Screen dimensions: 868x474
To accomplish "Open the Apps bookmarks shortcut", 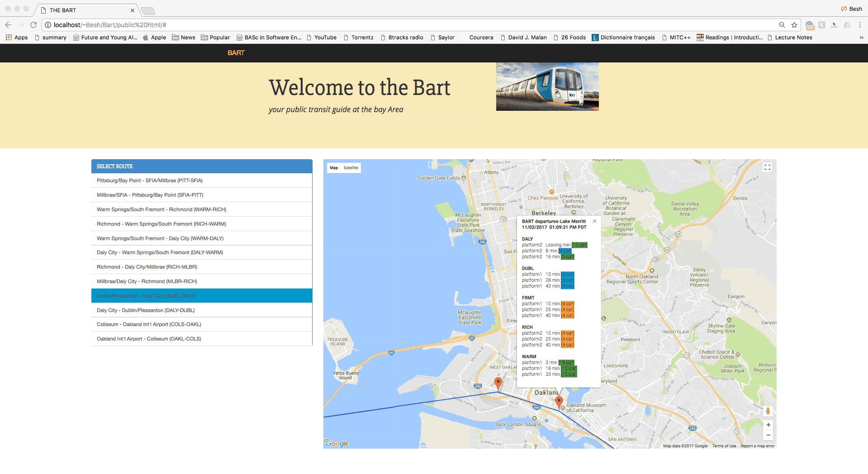I will pyautogui.click(x=17, y=38).
